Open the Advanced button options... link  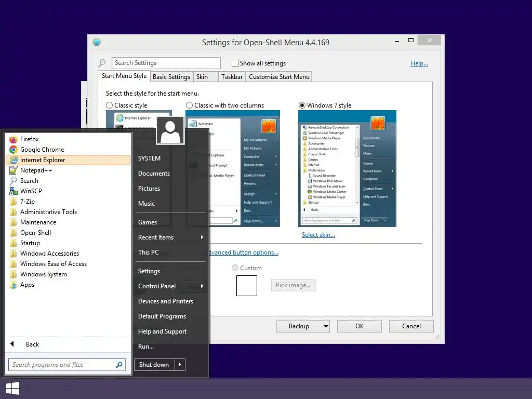pos(244,252)
